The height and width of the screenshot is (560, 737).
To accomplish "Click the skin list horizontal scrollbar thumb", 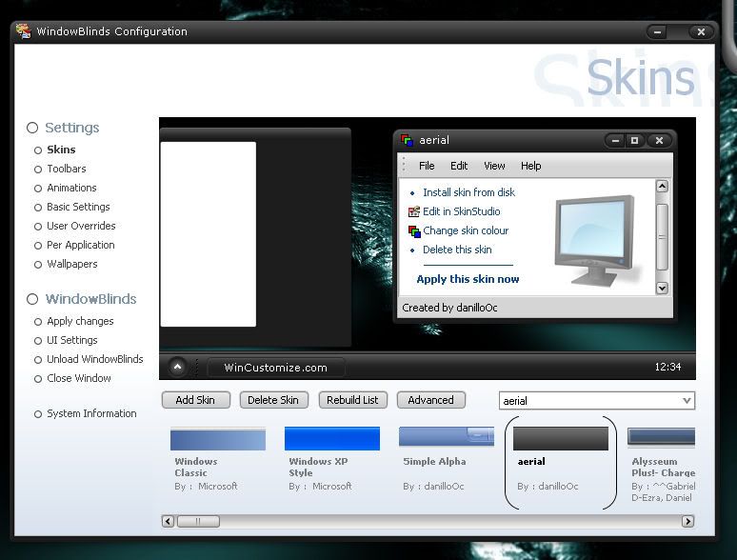I will [198, 521].
